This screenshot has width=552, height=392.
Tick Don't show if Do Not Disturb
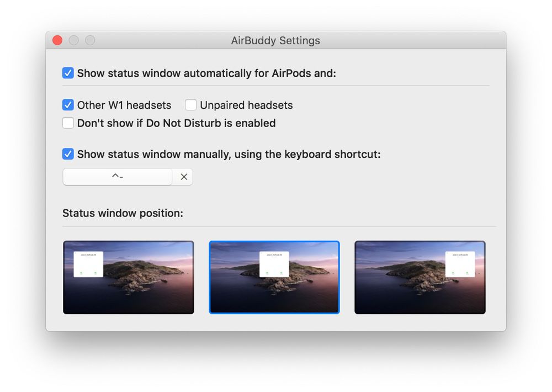(x=68, y=123)
